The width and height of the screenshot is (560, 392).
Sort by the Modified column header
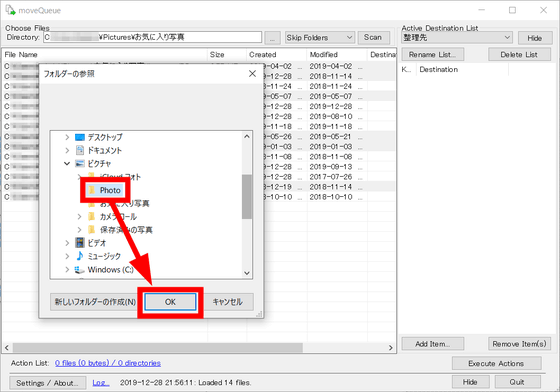pyautogui.click(x=337, y=55)
